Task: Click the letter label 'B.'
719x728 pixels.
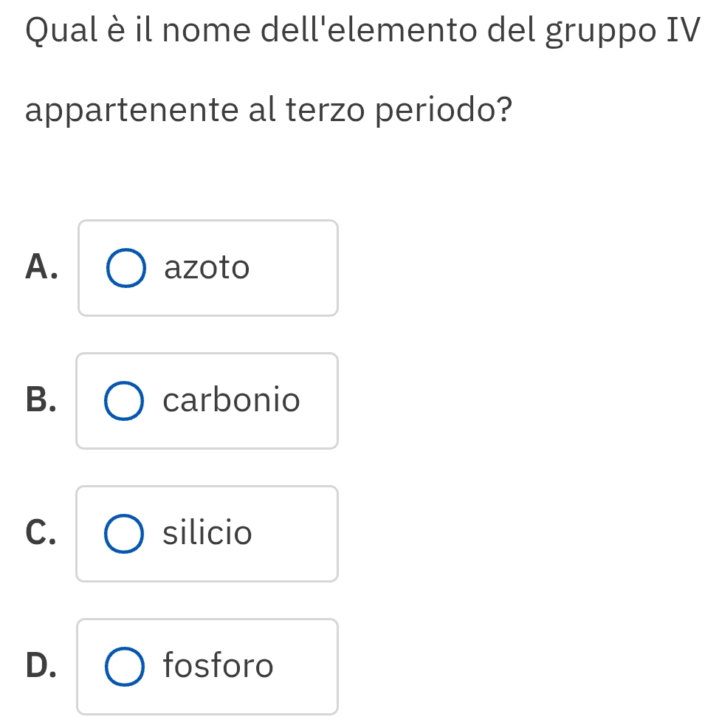Action: point(41,400)
